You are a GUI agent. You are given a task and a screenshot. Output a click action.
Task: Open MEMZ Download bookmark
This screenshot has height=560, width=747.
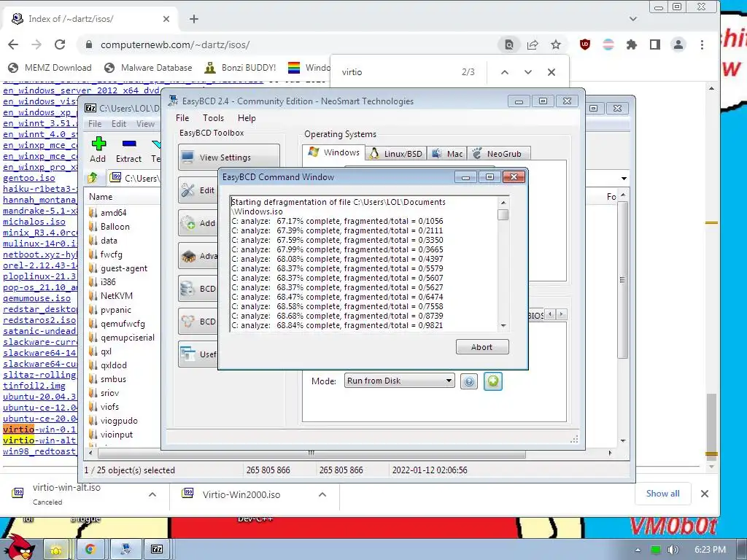[x=50, y=68]
